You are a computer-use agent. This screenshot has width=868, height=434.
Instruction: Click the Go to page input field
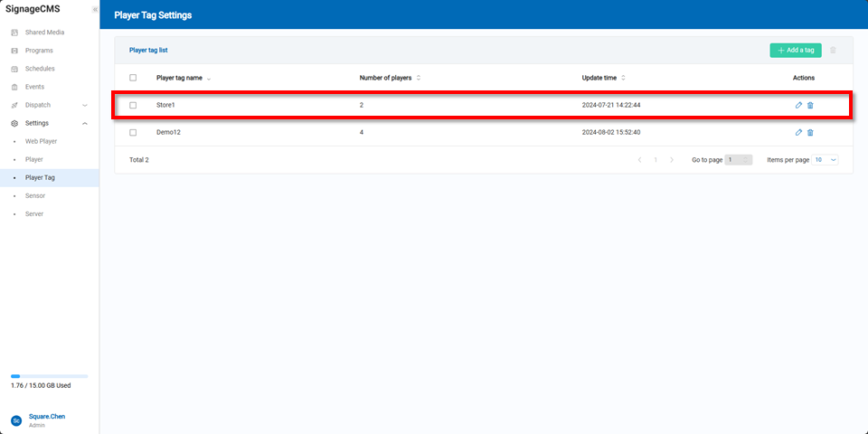[738, 159]
